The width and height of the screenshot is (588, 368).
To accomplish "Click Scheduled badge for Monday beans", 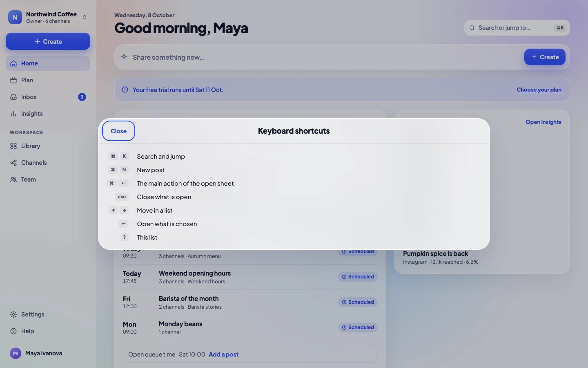I will [x=358, y=328].
